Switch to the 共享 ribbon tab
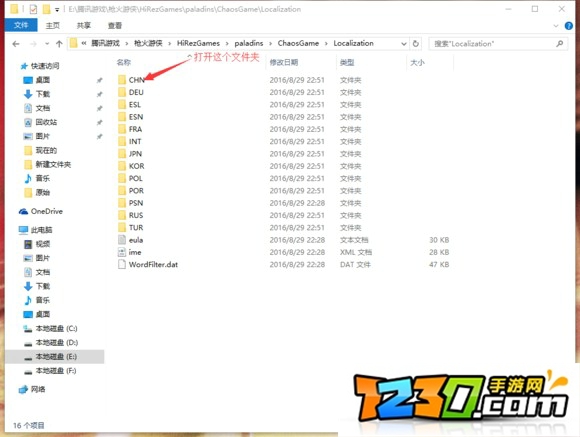The image size is (580, 437). click(84, 25)
